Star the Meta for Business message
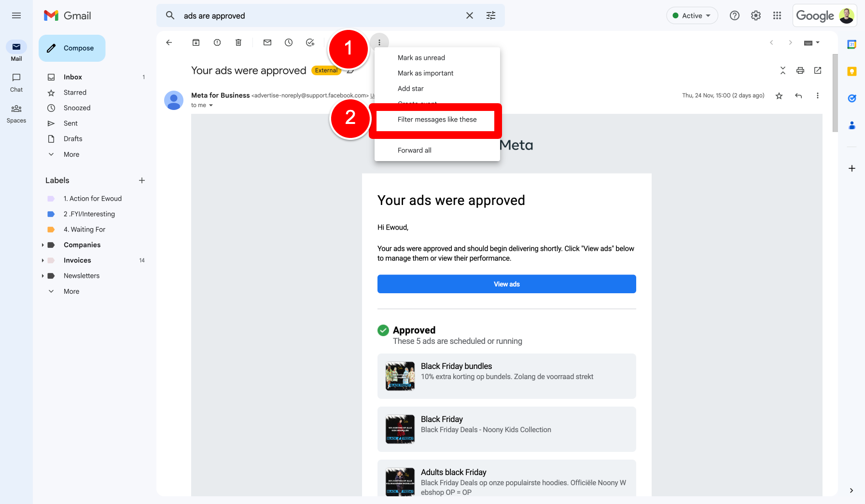The image size is (865, 504). coord(779,95)
